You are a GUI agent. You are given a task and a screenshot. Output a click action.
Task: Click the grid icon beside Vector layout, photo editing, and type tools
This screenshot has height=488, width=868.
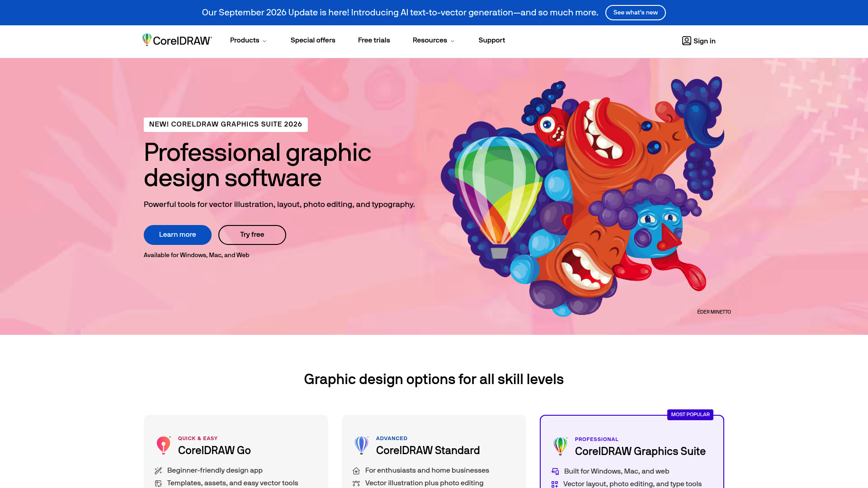555,484
